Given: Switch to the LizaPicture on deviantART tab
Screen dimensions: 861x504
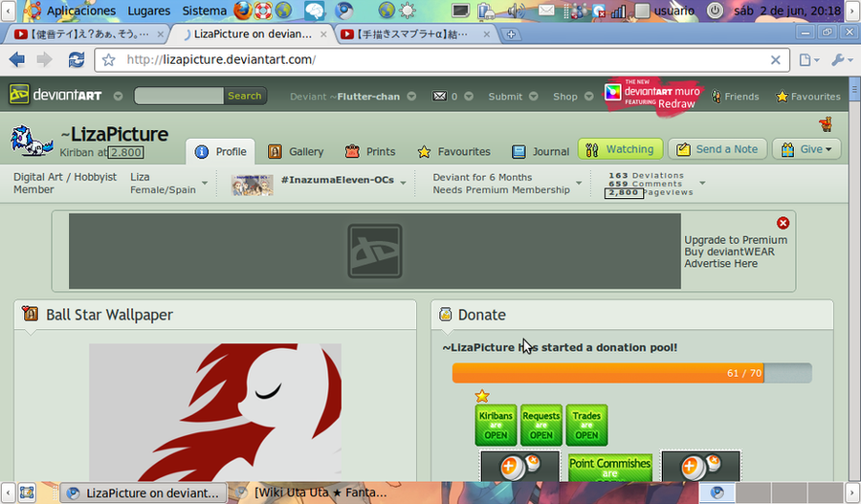Looking at the screenshot, I should [x=253, y=34].
